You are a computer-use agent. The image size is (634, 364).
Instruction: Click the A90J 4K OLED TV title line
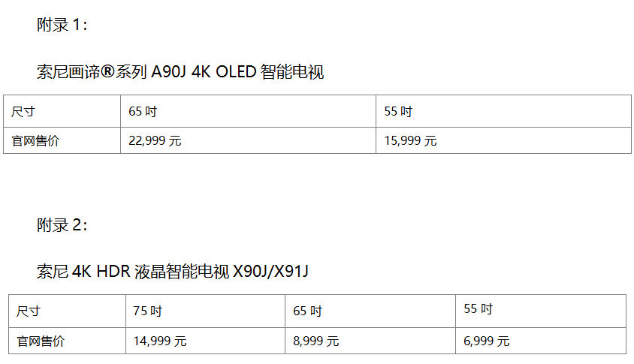pos(180,73)
